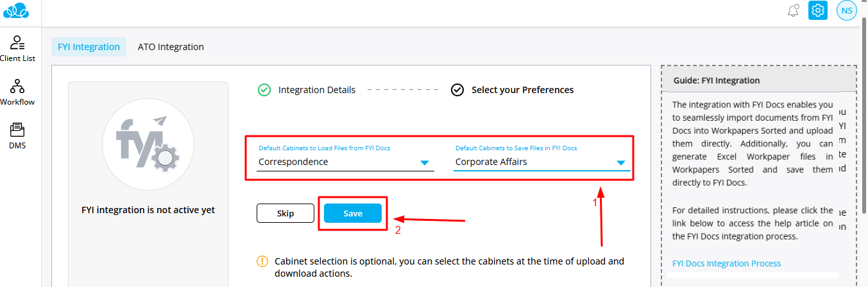
Task: Click the Integration Details step checkmark
Action: pos(264,90)
